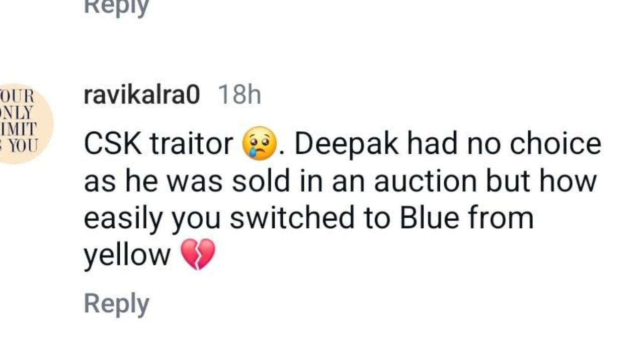Open ravikalra0's profile picture avatar
This screenshot has width=644, height=362.
coord(25,124)
